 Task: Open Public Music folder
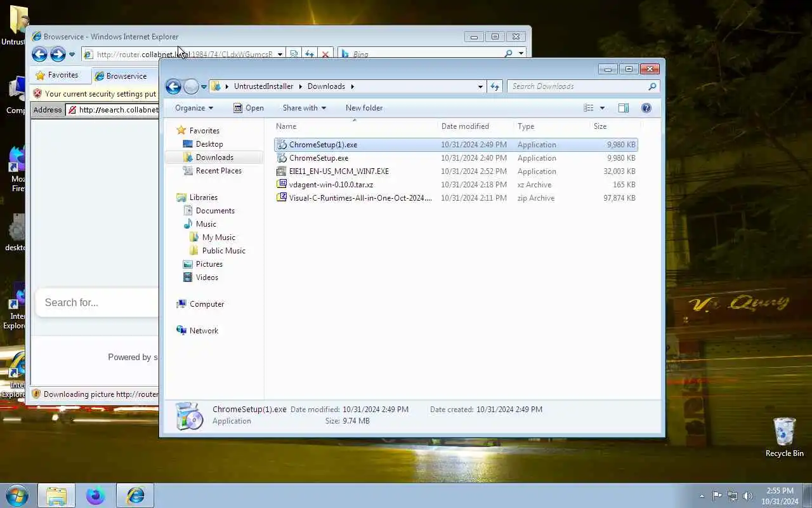coord(224,251)
